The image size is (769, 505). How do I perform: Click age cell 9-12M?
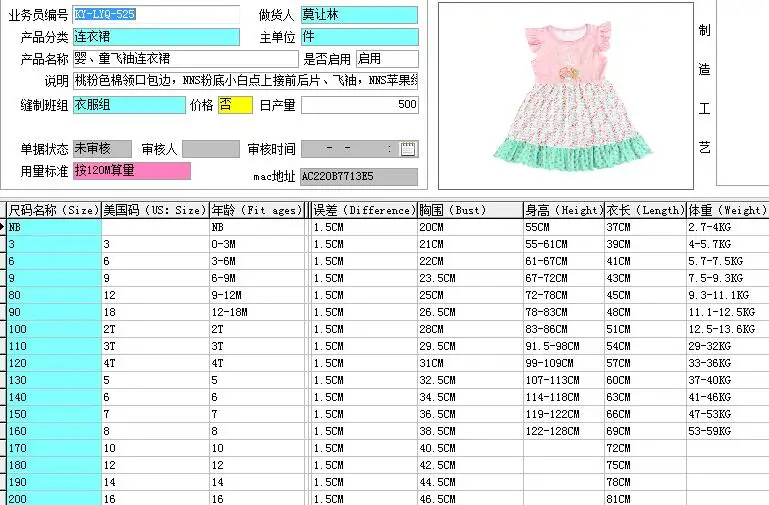tap(257, 295)
